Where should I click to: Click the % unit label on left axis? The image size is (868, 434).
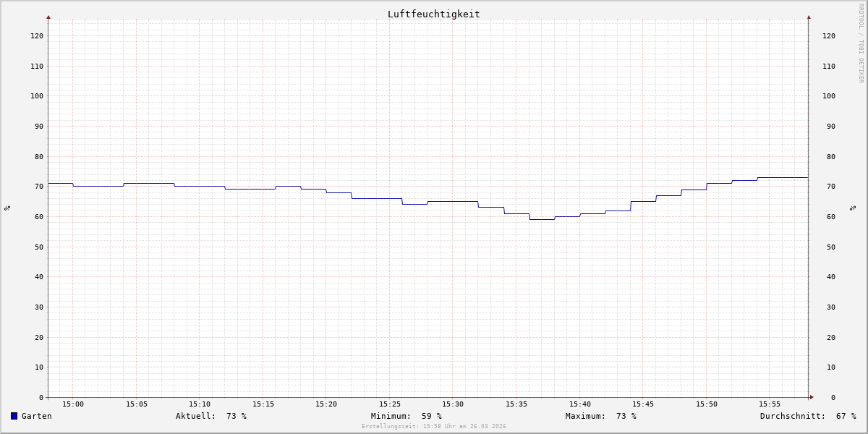click(x=7, y=208)
